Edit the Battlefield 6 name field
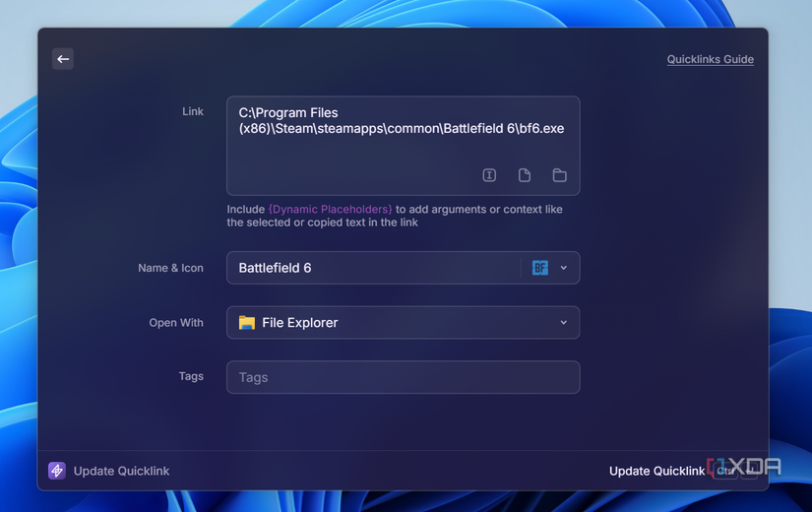 coord(373,268)
